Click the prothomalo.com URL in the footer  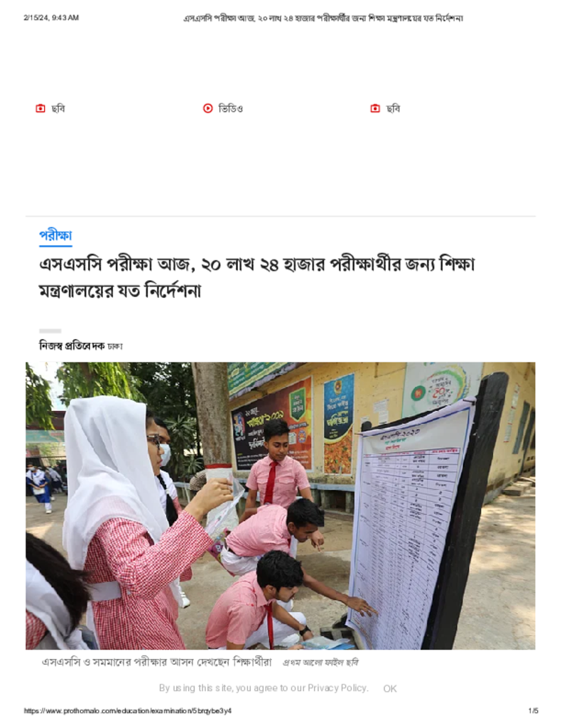(128, 711)
